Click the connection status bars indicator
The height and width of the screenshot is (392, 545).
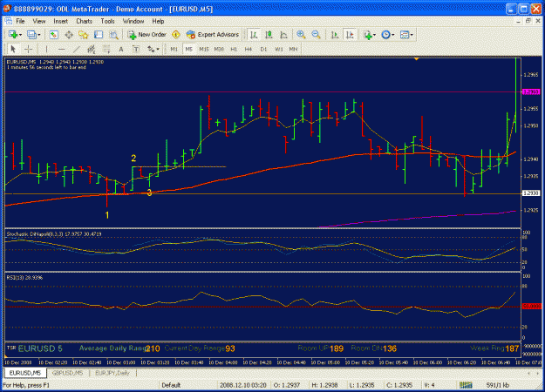[466, 385]
